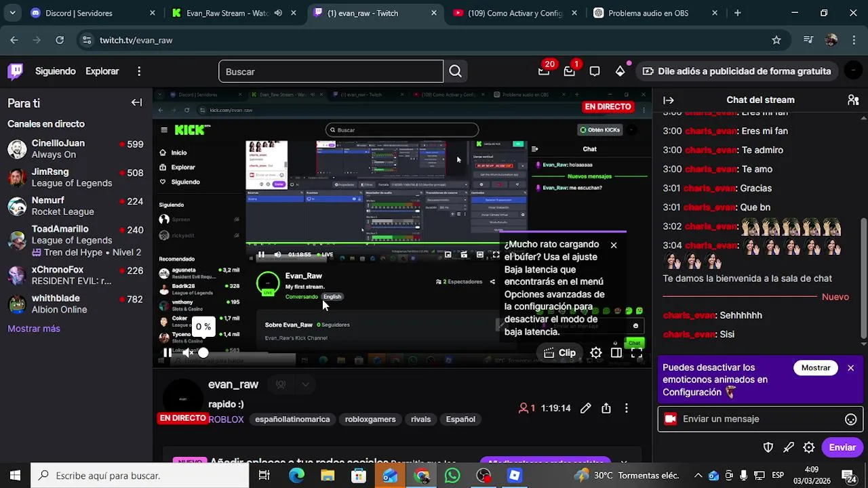Screen dimensions: 868x488
Task: Open the Explorar navigation tab
Action: 102,71
